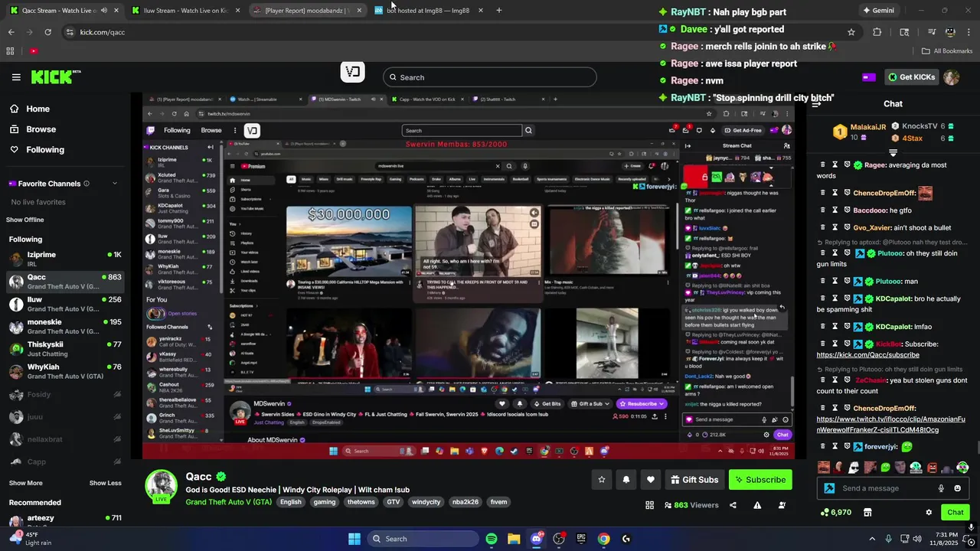Open Grand Theft Auto V category link
The image size is (980, 551).
pyautogui.click(x=228, y=502)
